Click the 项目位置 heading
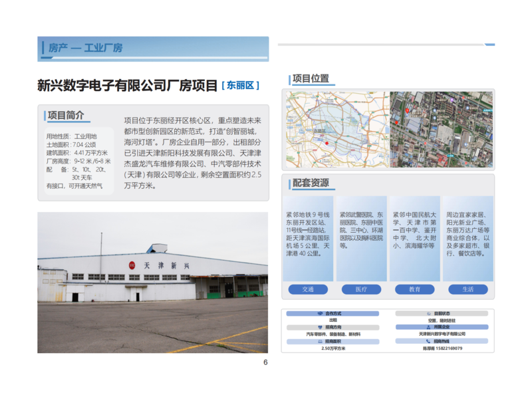532x395 pixels. [x=311, y=78]
